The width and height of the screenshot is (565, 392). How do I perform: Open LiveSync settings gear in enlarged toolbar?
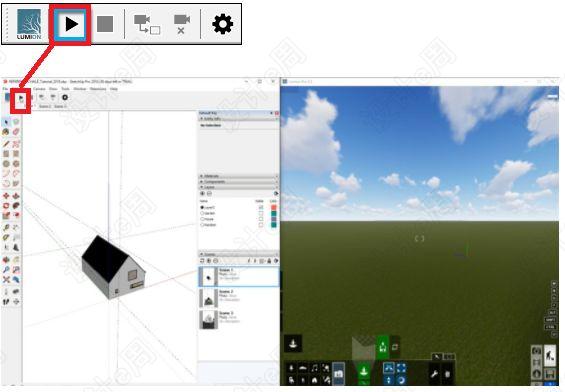pyautogui.click(x=222, y=24)
